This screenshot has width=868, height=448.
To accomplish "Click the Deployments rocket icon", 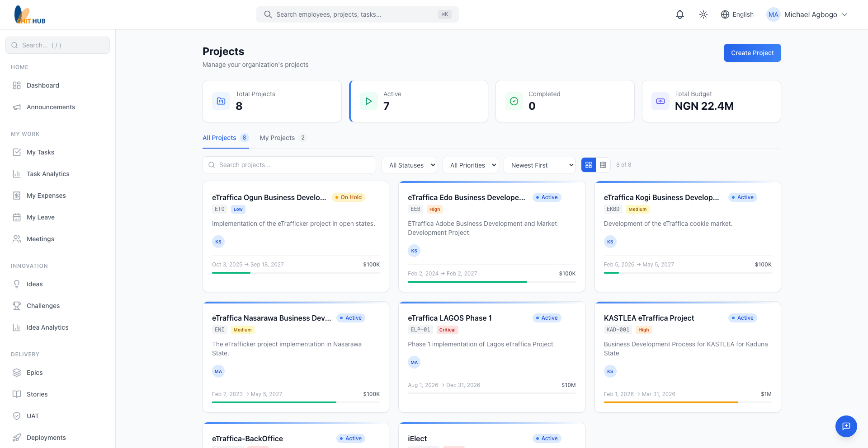I will point(17,438).
